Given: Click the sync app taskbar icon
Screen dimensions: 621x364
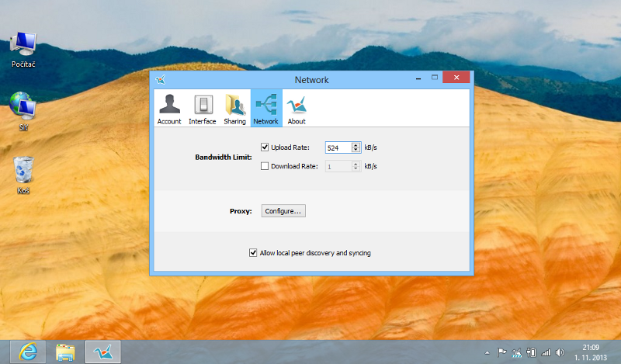Looking at the screenshot, I should pos(103,352).
